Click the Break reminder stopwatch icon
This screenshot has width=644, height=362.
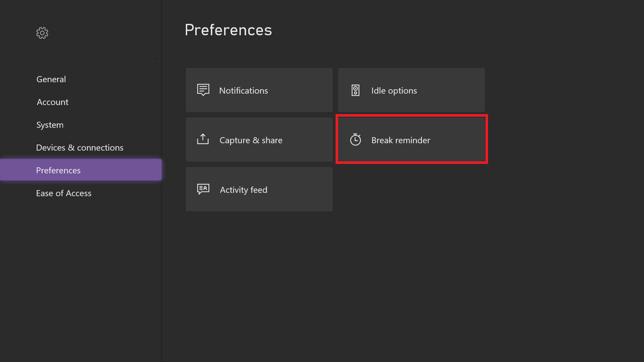[x=355, y=140]
